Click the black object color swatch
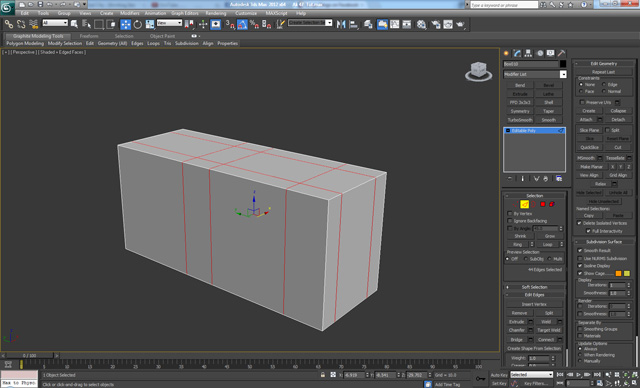The width and height of the screenshot is (640, 388). [563, 64]
